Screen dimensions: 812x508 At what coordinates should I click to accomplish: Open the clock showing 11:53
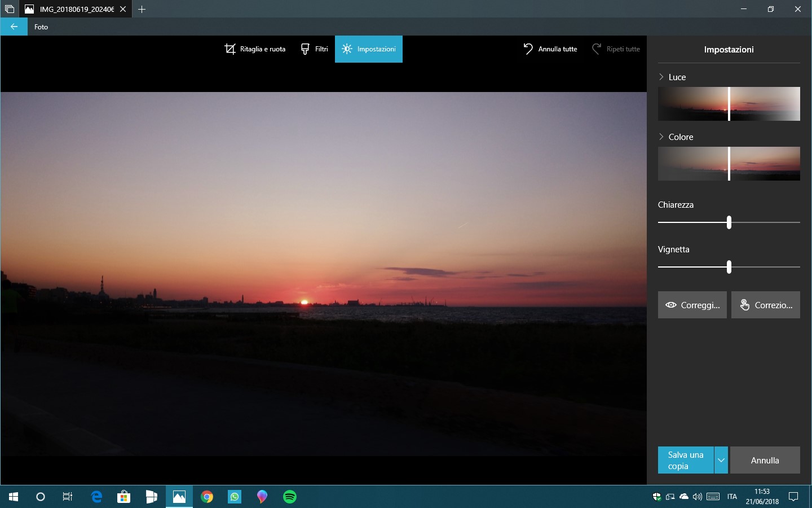[x=762, y=497]
